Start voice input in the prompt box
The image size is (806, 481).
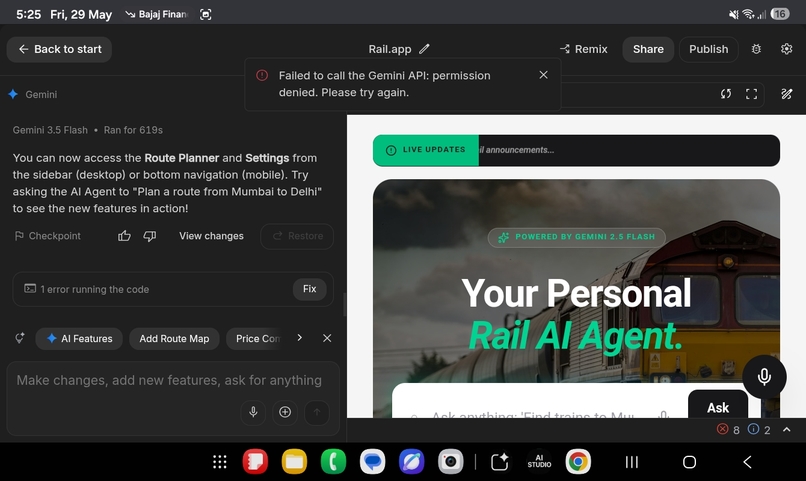point(253,412)
